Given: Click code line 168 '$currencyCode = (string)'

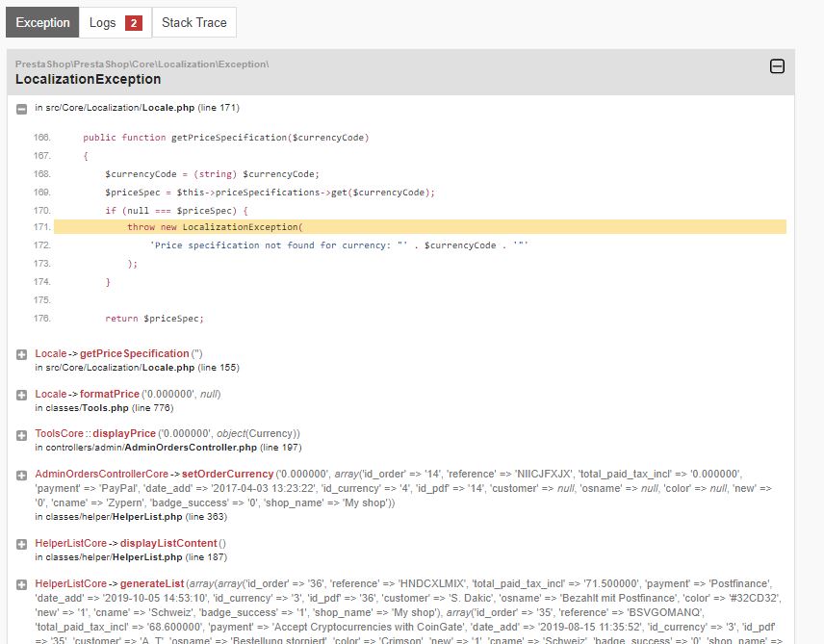Looking at the screenshot, I should (x=212, y=174).
